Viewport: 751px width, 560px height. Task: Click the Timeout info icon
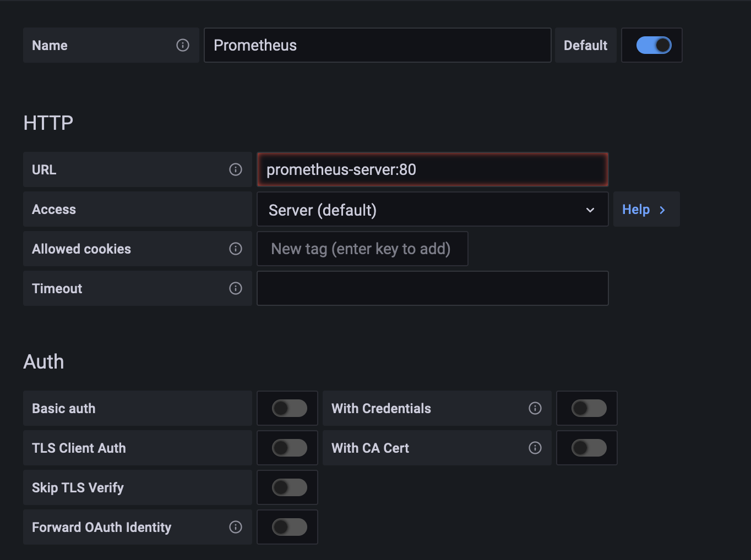pos(236,288)
